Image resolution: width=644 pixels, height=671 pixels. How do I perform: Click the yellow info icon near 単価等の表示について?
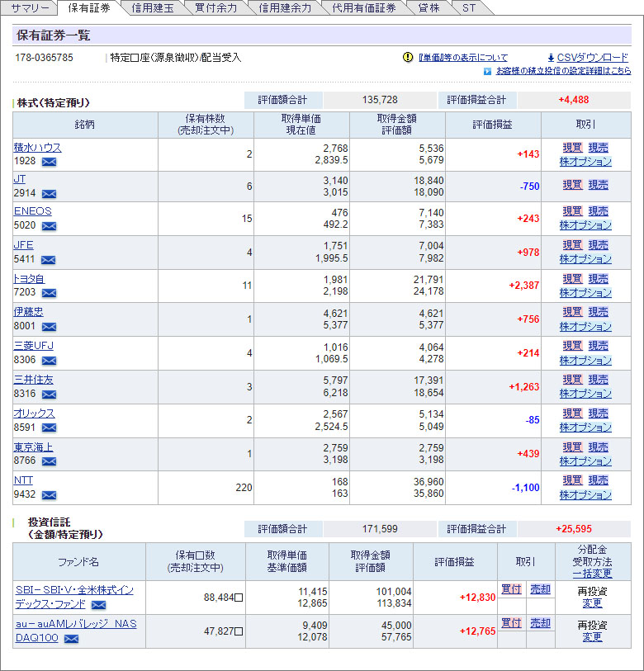[408, 58]
